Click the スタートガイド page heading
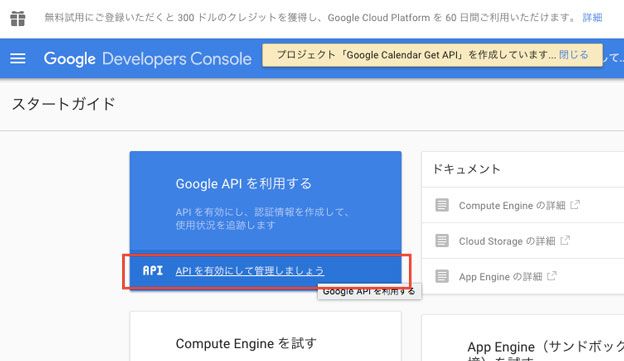 tap(64, 104)
